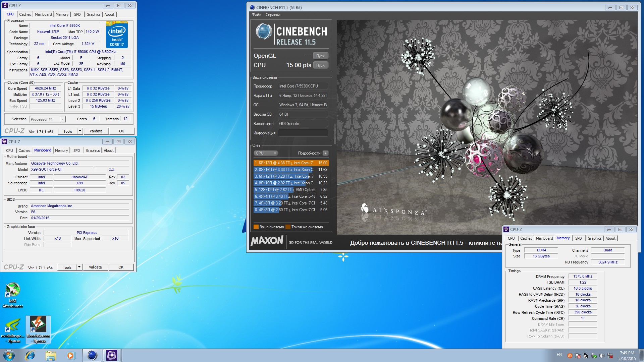Open the Windows Start menu

point(9,355)
